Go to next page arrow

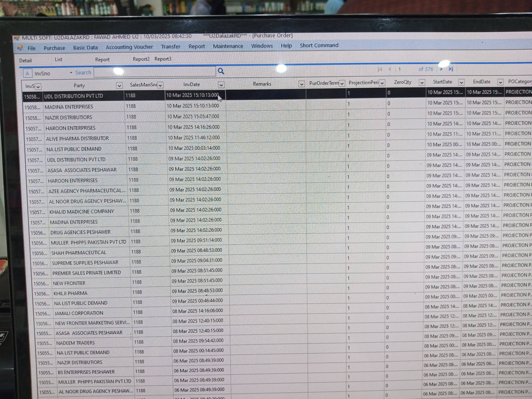pos(441,69)
